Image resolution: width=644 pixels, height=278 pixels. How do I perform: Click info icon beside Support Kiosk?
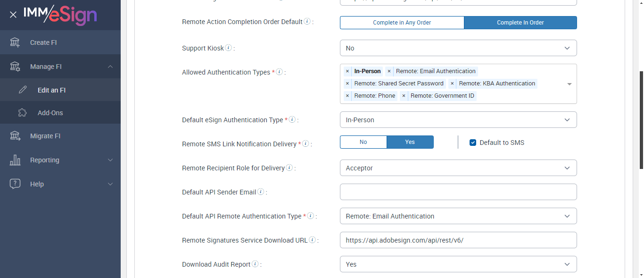tap(228, 48)
